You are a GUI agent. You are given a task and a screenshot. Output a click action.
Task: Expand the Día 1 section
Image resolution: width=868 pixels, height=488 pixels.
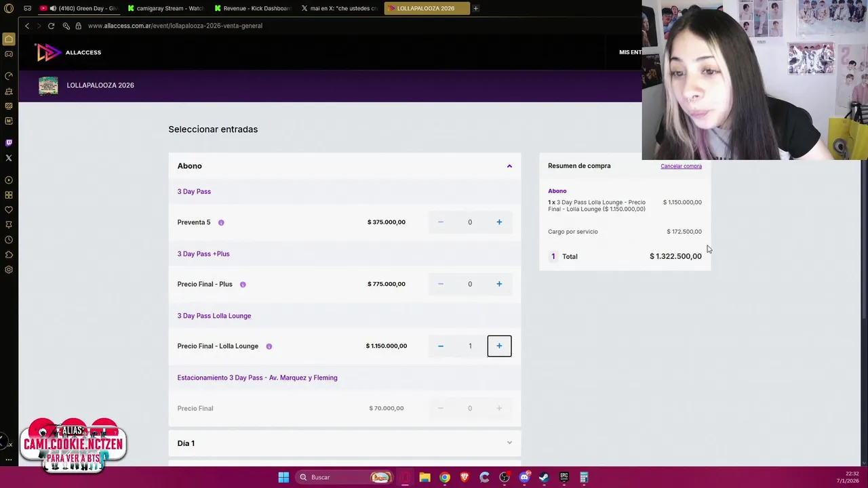509,443
